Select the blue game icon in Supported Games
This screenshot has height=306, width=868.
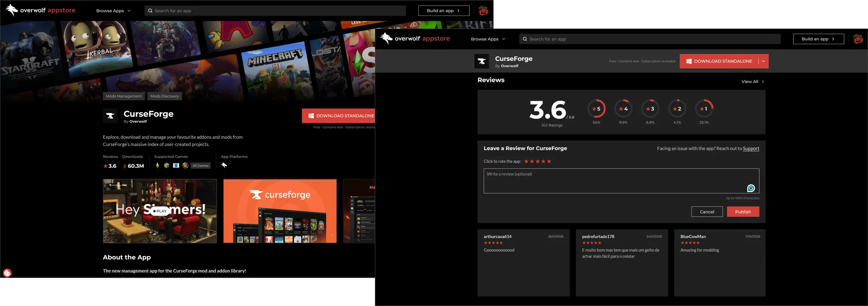coord(176,165)
